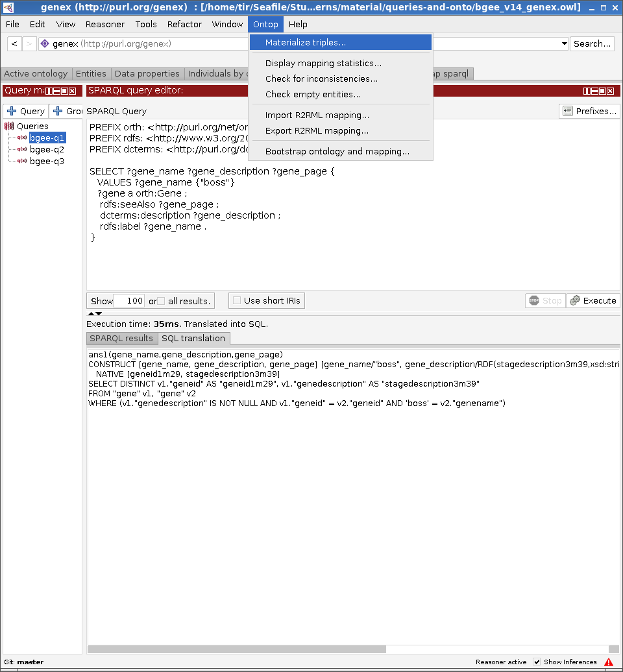
Task: Click the q(x) icon beside bgee-q1
Action: tap(22, 138)
